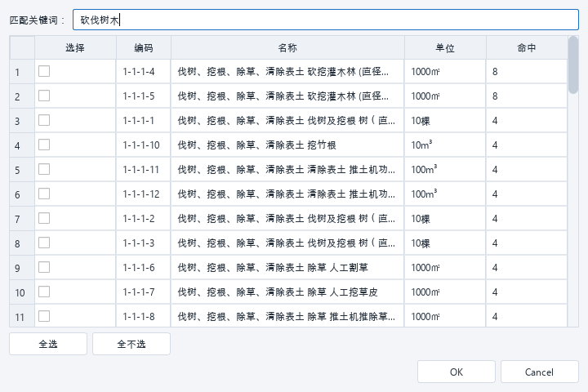The image size is (588, 392).
Task: Click code cell 1-1-1-10
Action: click(x=144, y=145)
